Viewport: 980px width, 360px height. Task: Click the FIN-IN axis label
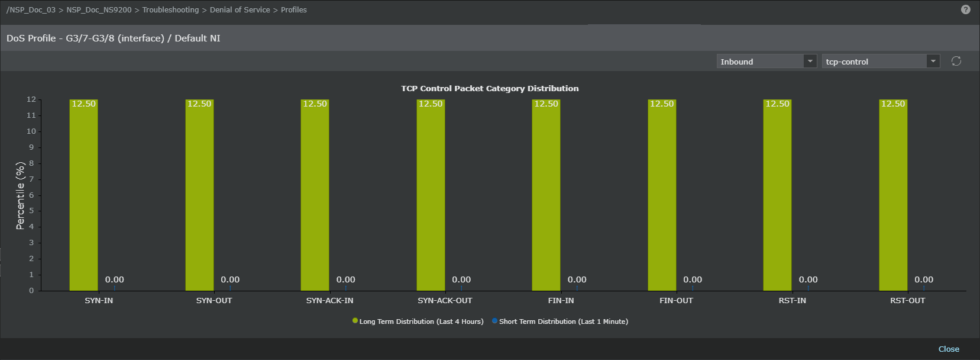point(561,301)
